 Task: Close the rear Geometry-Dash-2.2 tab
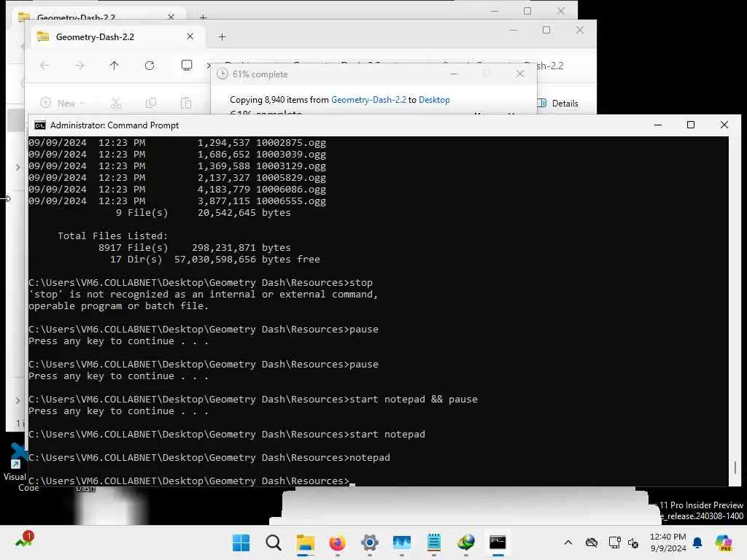tap(171, 17)
